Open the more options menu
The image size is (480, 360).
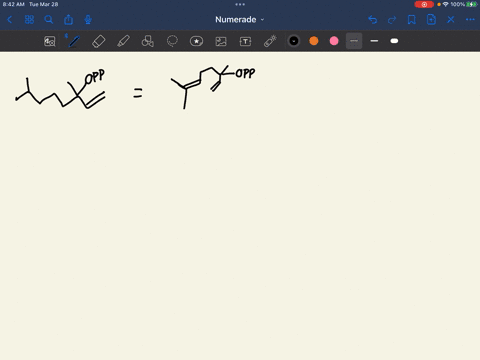click(470, 20)
